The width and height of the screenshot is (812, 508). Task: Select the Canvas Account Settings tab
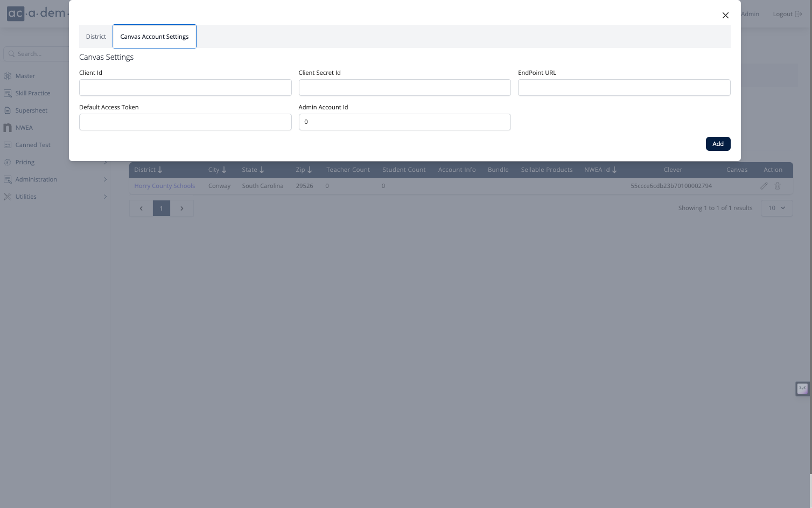point(155,37)
